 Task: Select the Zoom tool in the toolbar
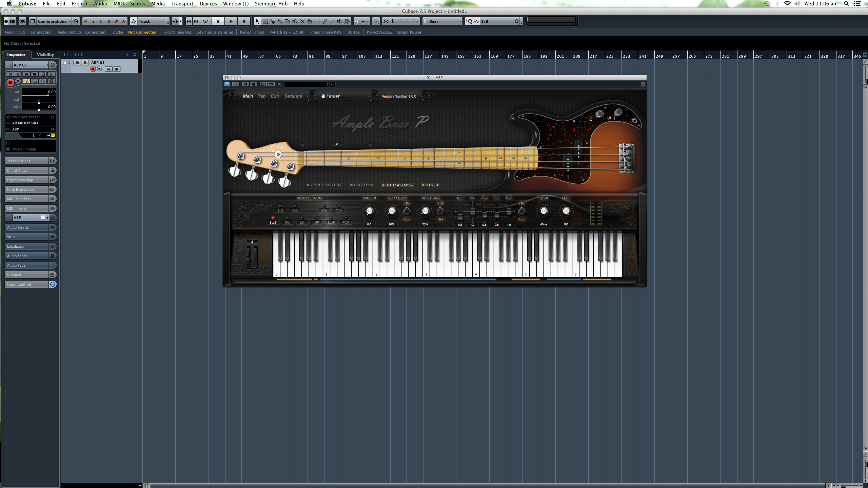coord(295,21)
